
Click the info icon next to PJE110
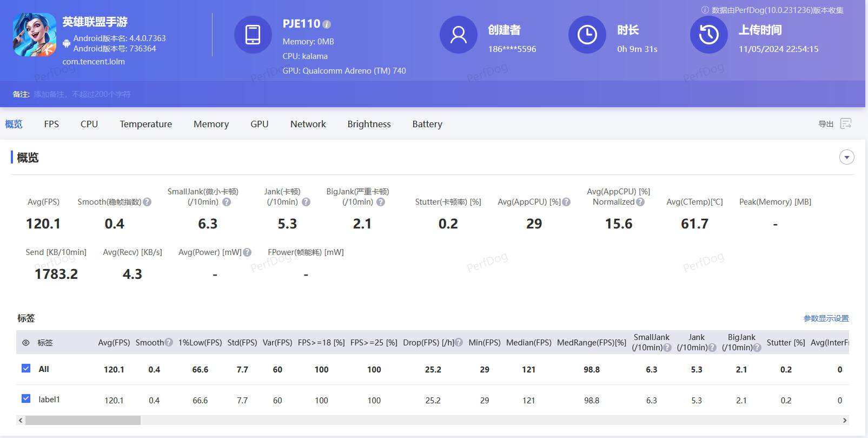[x=327, y=24]
